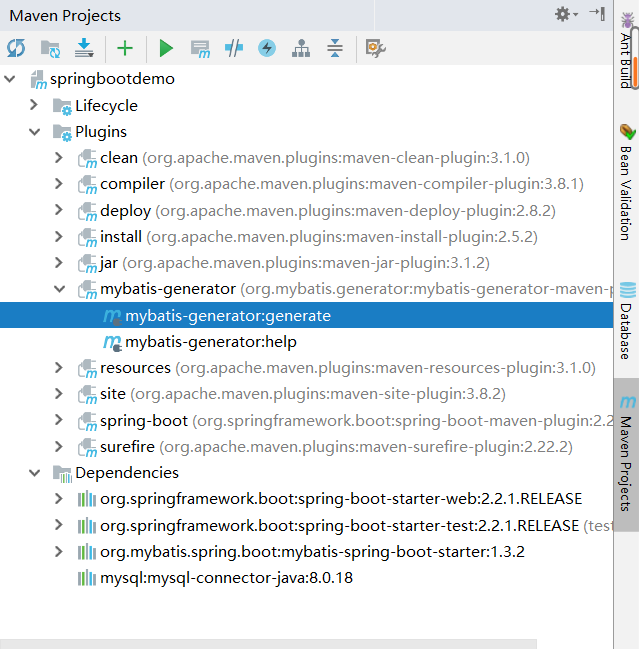Click horizontal scrollbar at panel bottom
639x649 pixels.
point(268,644)
